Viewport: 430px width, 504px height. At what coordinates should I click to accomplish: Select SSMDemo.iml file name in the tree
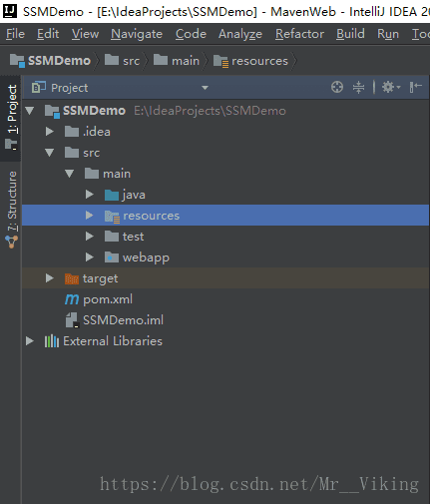click(x=123, y=320)
